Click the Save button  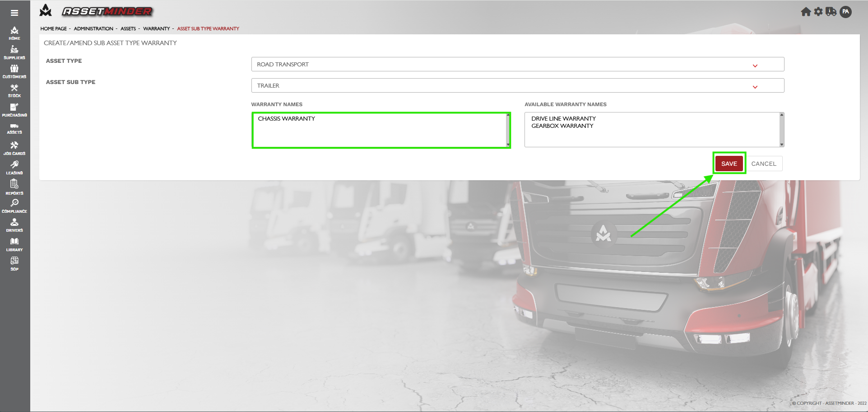(x=729, y=164)
